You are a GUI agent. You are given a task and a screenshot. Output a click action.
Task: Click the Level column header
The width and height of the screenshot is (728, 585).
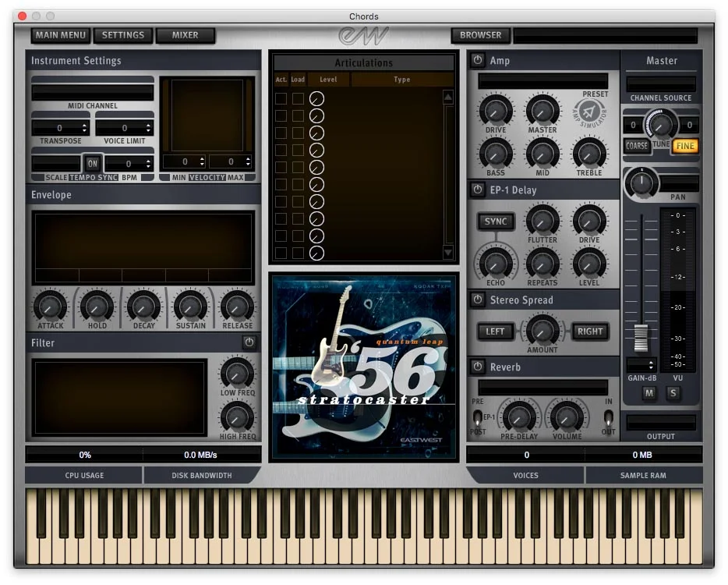pos(328,80)
